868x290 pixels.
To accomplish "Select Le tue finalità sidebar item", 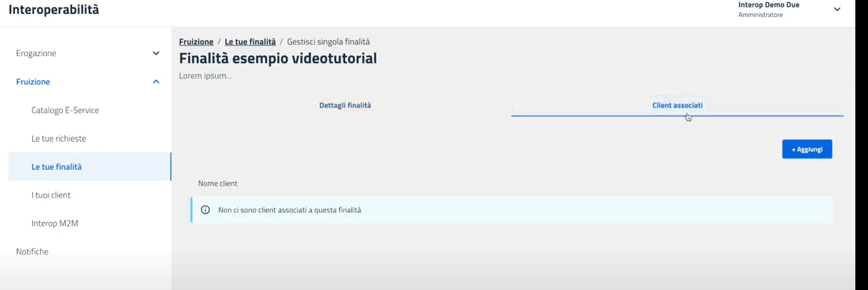I will click(89, 166).
